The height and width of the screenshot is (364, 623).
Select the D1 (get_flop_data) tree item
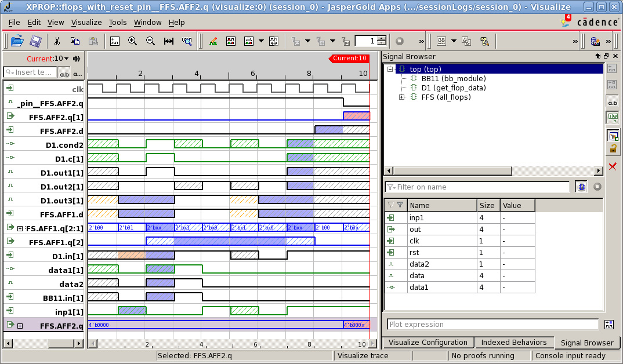(x=454, y=88)
